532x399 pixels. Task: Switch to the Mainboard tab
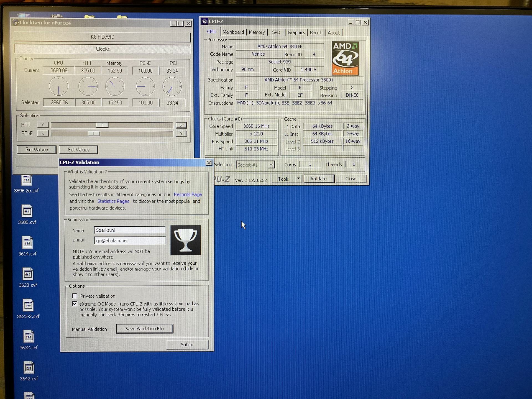coord(233,32)
